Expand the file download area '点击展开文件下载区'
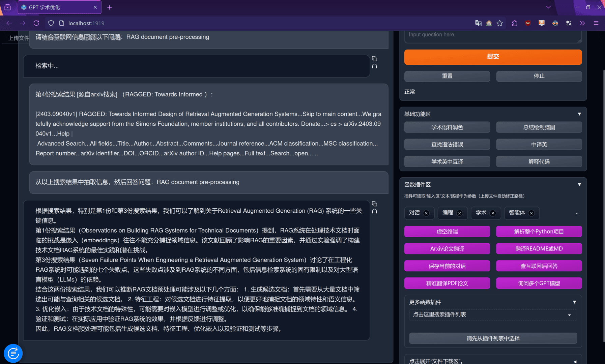This screenshot has width=605, height=364. [493, 361]
